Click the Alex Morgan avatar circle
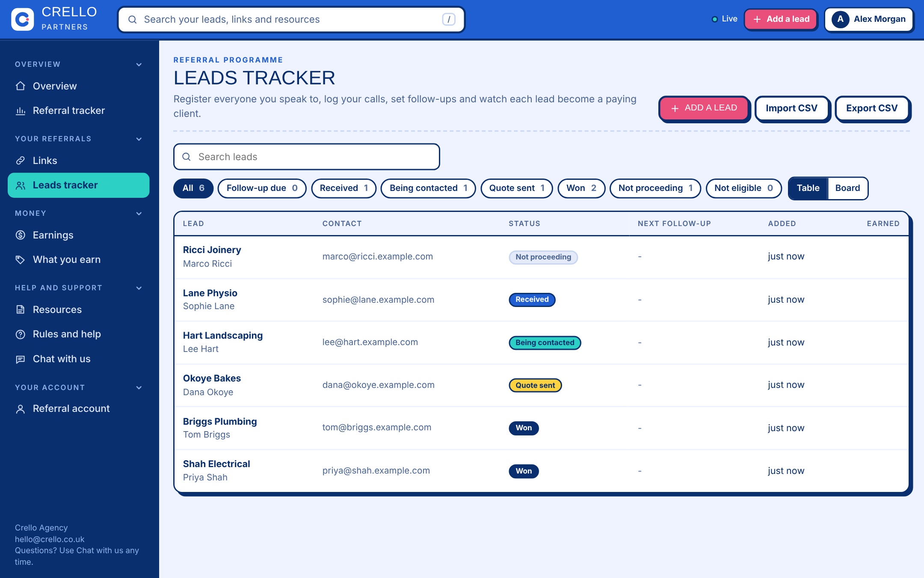 pos(840,19)
